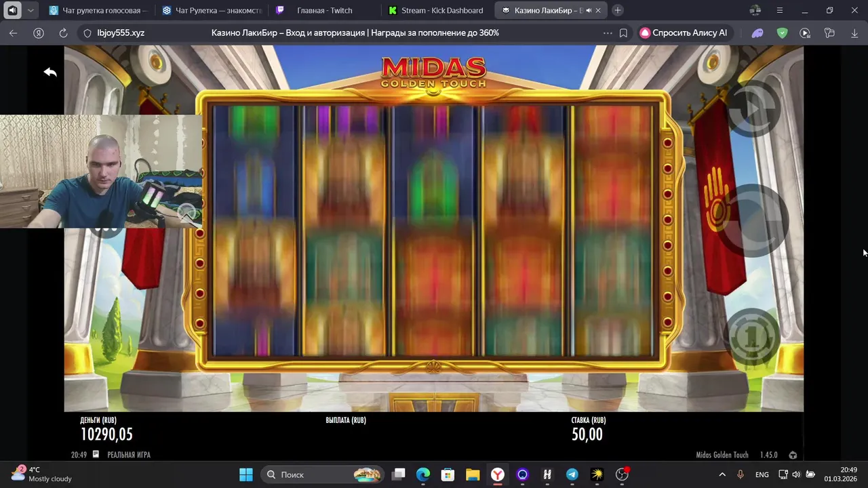868x488 pixels.
Task: Open the browser downloads
Action: click(854, 33)
